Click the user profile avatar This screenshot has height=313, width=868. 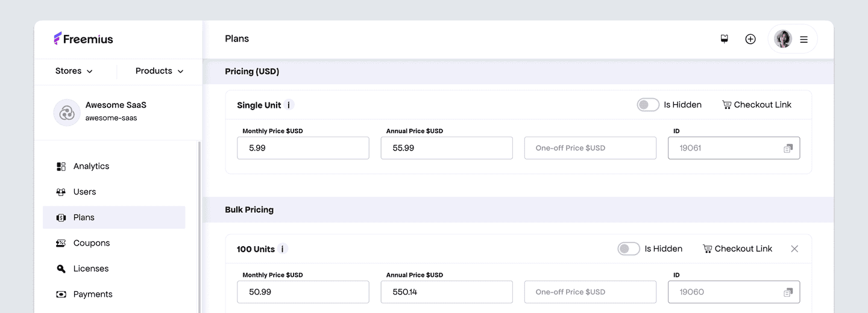tap(783, 39)
